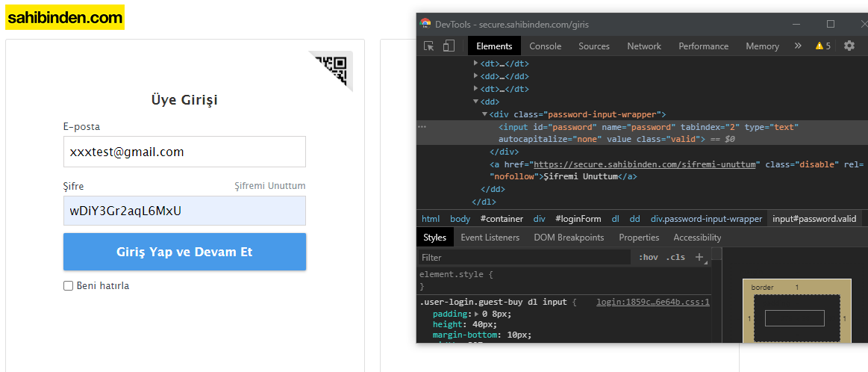Screen dimensions: 868x372
Task: Tick the Beni hatırla checkbox
Action: [68, 286]
